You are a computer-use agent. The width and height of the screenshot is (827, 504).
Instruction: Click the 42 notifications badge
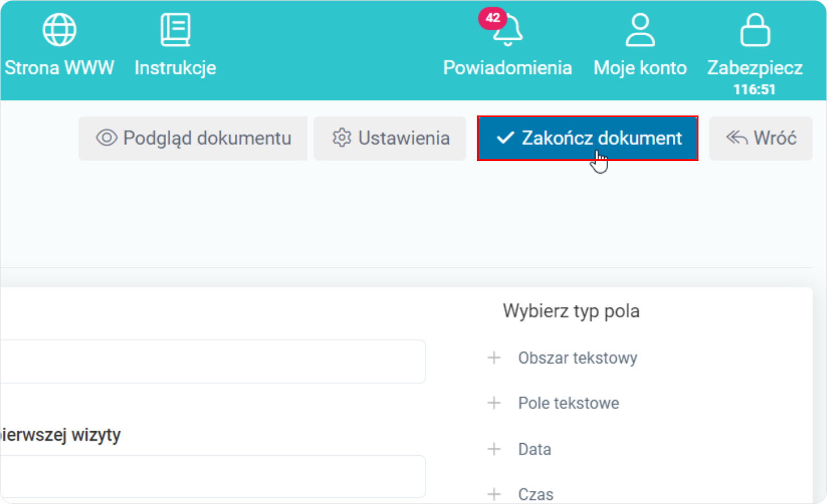[x=493, y=18]
